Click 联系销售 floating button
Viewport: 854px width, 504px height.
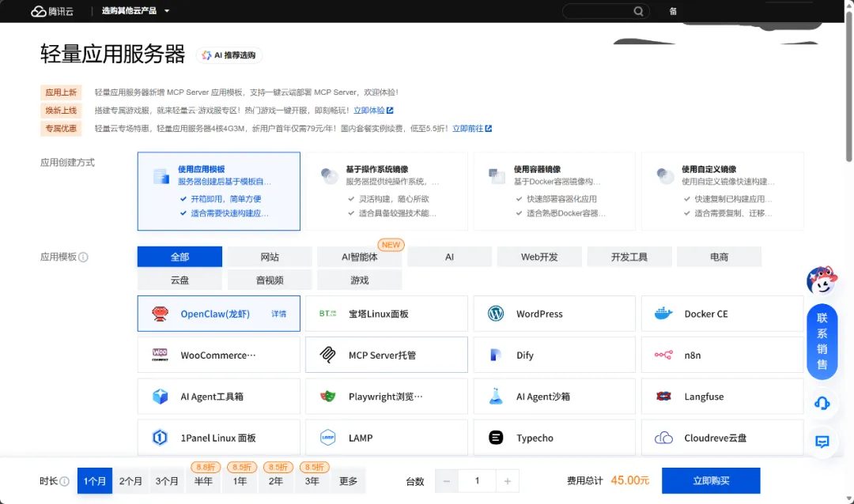pos(822,341)
